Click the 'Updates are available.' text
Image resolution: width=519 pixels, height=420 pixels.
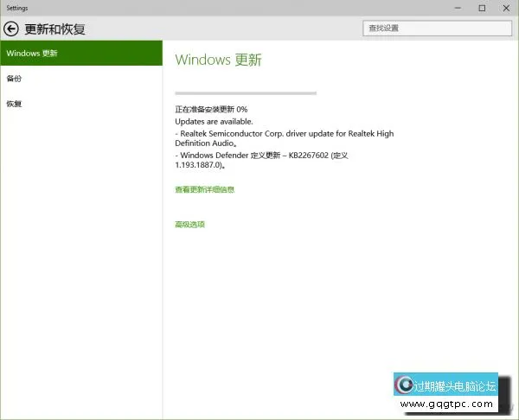[214, 121]
